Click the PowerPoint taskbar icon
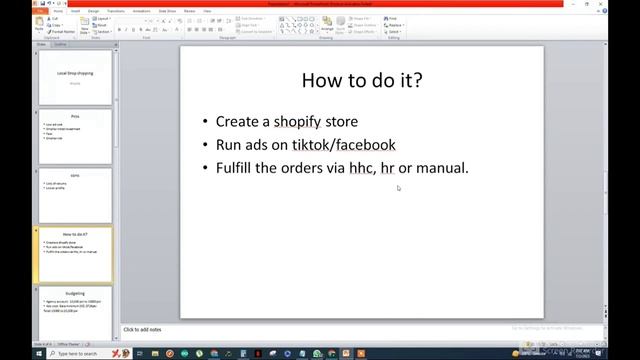 pyautogui.click(x=346, y=353)
